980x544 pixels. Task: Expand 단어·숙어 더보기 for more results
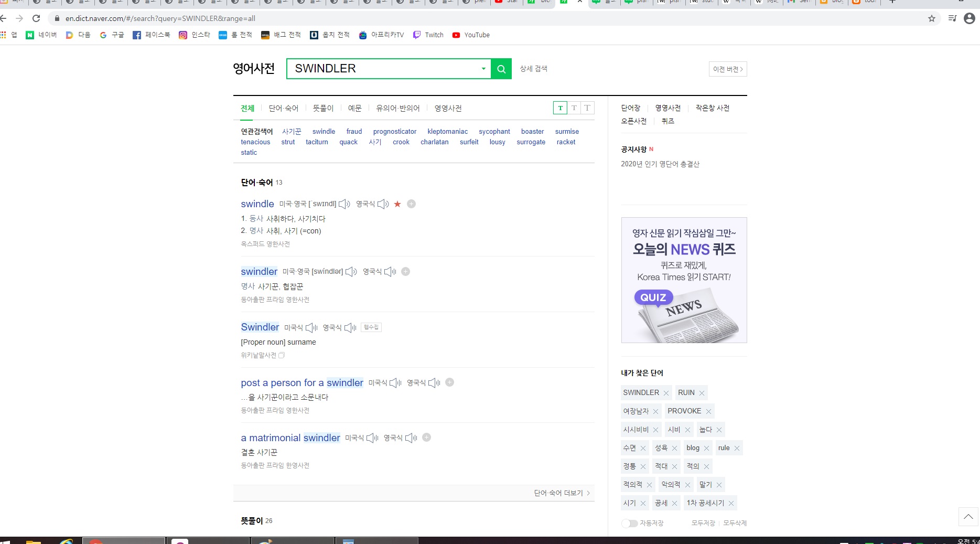click(x=562, y=493)
